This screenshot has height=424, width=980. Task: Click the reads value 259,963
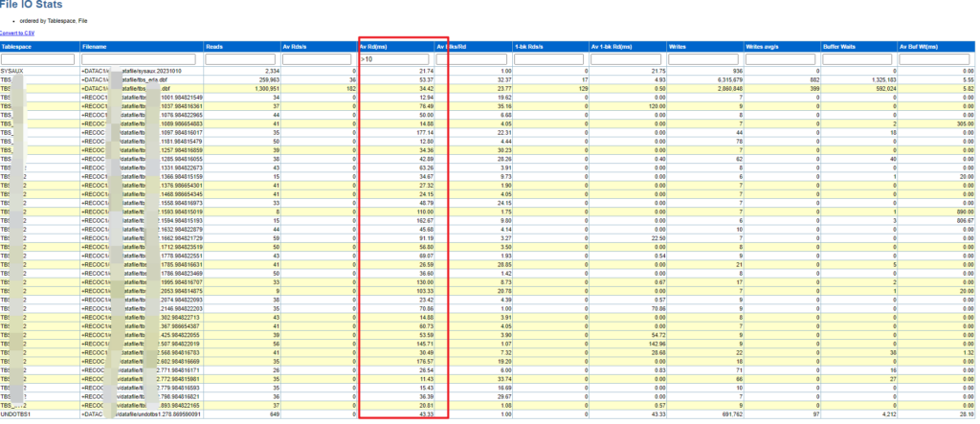[269, 80]
